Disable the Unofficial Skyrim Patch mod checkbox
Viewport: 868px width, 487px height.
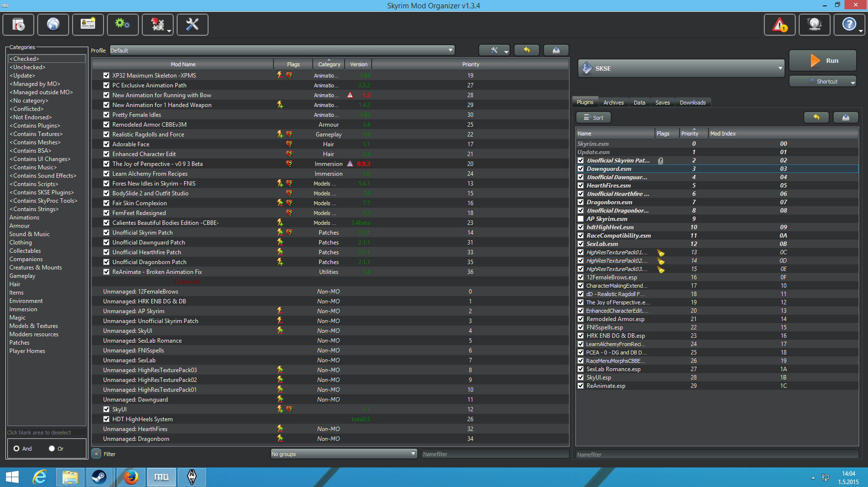106,233
